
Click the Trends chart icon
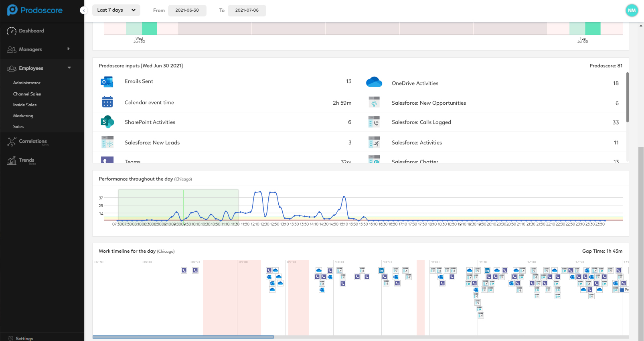[12, 160]
